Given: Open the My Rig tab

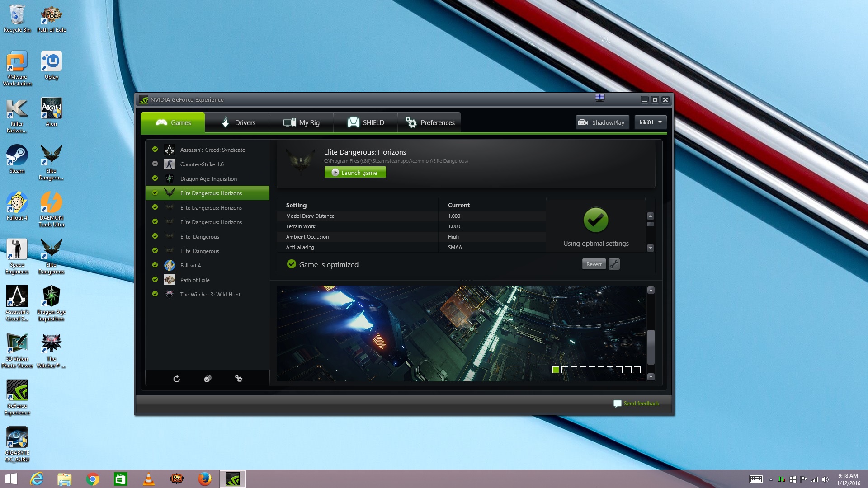Looking at the screenshot, I should click(302, 122).
